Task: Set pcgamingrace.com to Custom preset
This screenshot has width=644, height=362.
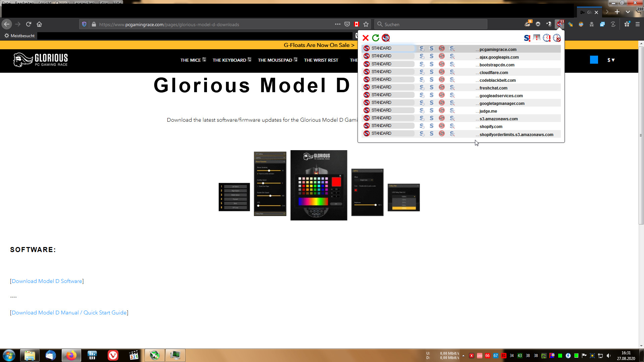Action: (x=452, y=48)
